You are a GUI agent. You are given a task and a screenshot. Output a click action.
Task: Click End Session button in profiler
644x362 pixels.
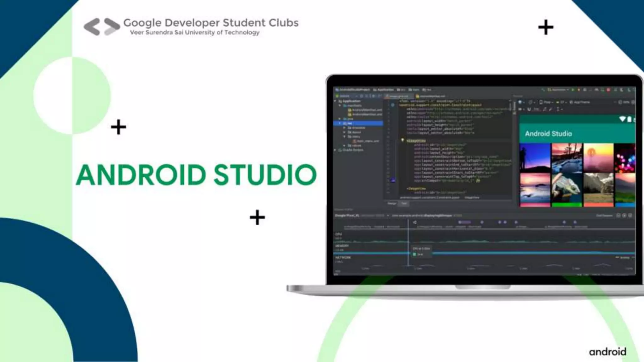coord(604,216)
